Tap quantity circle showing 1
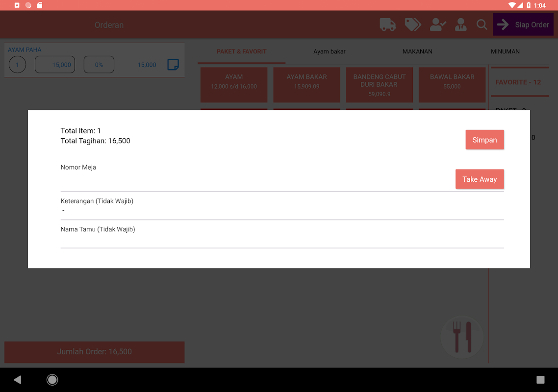558x392 pixels. point(17,65)
